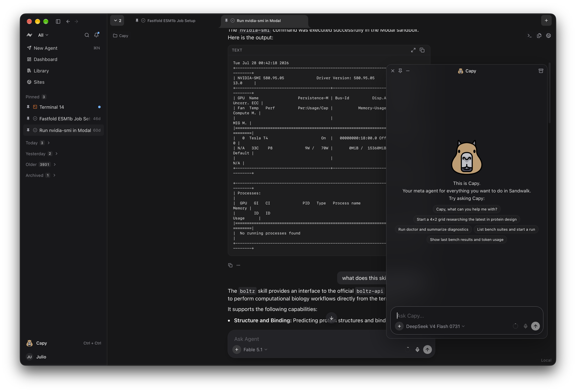Screen dimensions: 576x392
Task: Copy the TEXT code block contents
Action: pos(422,50)
